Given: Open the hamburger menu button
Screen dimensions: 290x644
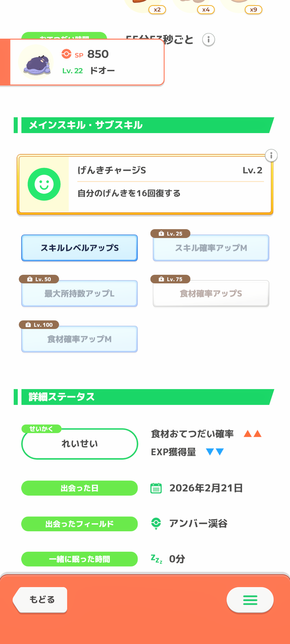Looking at the screenshot, I should 250,600.
